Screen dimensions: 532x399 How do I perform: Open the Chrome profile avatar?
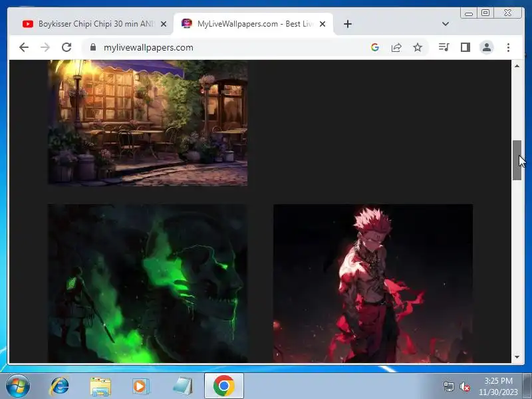pyautogui.click(x=487, y=47)
